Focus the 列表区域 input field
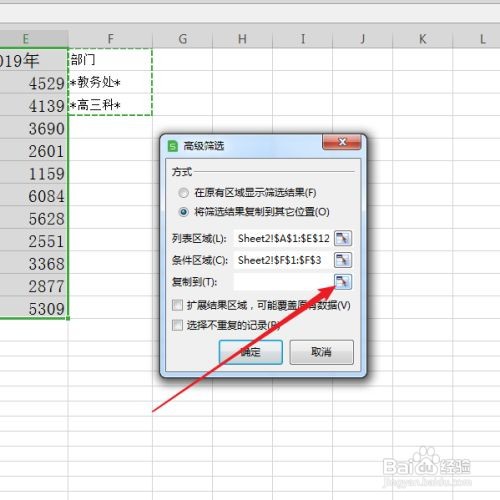This screenshot has height=500, width=500. [283, 238]
